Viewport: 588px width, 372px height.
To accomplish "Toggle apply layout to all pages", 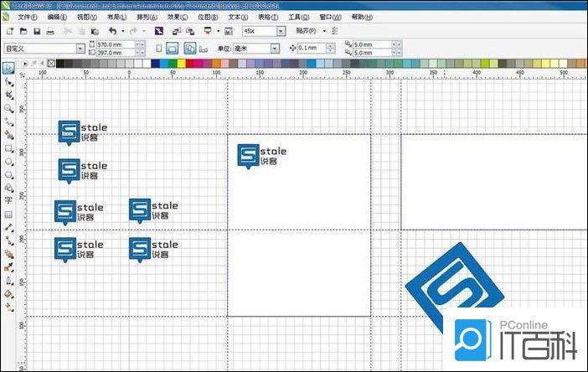I will coord(190,49).
